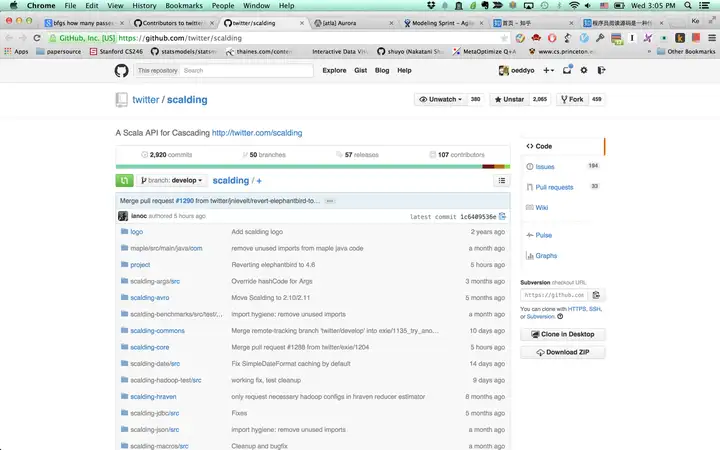
Task: Click Clone in Desktop button
Action: (x=562, y=334)
